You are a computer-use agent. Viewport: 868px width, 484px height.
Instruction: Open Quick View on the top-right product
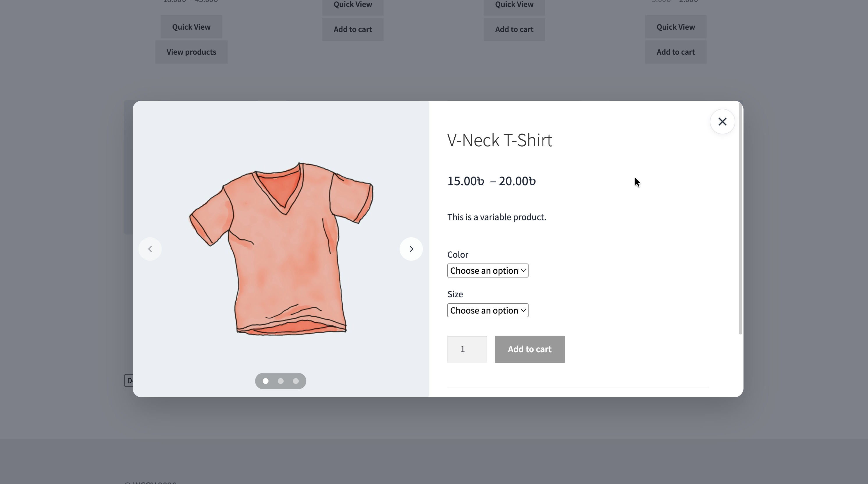tap(676, 27)
